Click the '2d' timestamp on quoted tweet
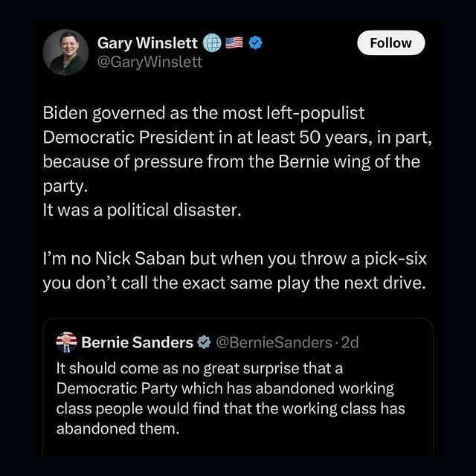476x476 pixels. (350, 342)
